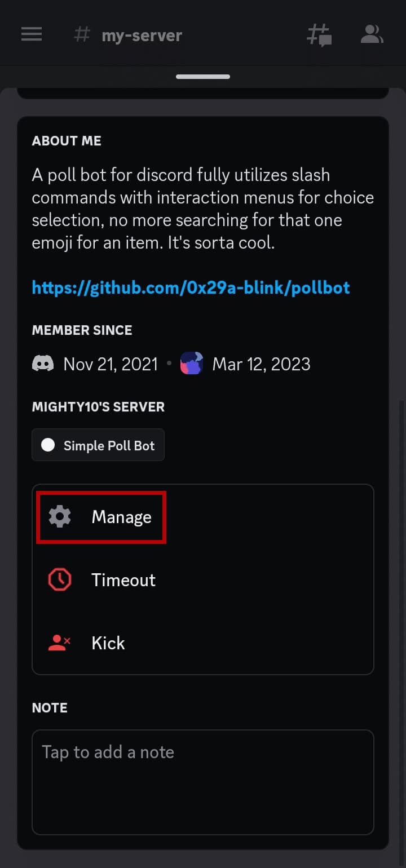Image resolution: width=406 pixels, height=868 pixels.
Task: Switch to the my-server channel title
Action: [x=141, y=34]
